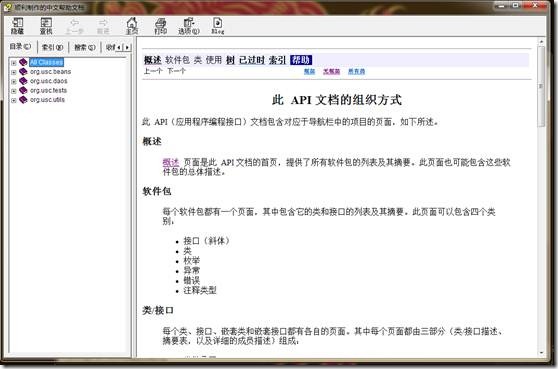Image resolution: width=558 pixels, height=369 pixels.
Task: Click 使用 in the navigation bar
Action: click(214, 60)
